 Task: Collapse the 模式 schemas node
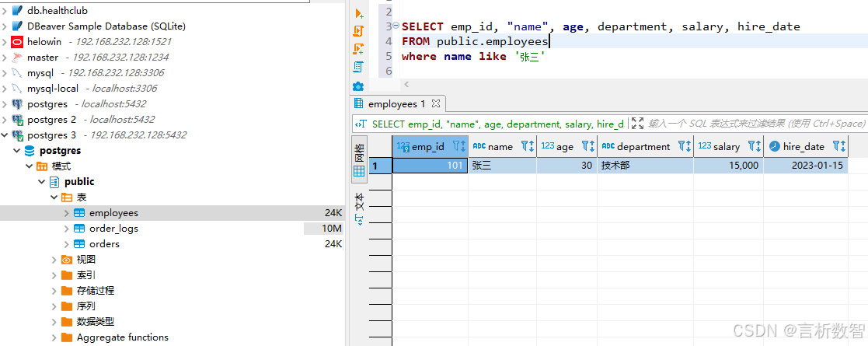pos(29,166)
